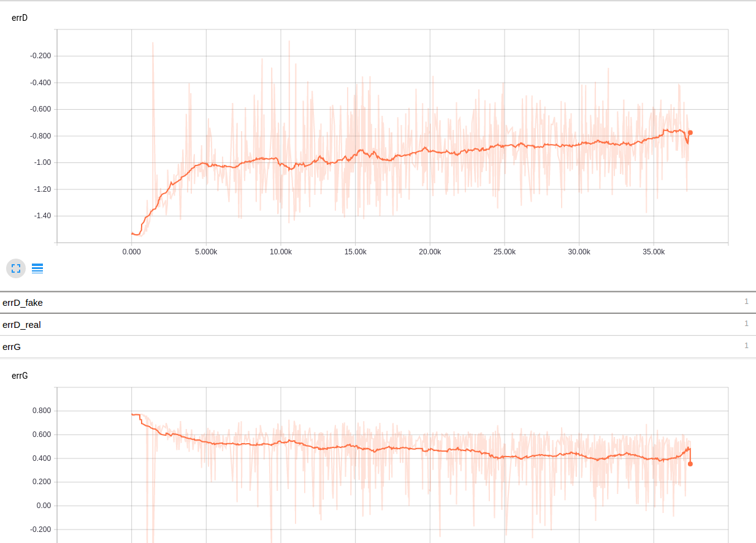Click the -1.00 y-axis label on errD chart

pyautogui.click(x=42, y=162)
